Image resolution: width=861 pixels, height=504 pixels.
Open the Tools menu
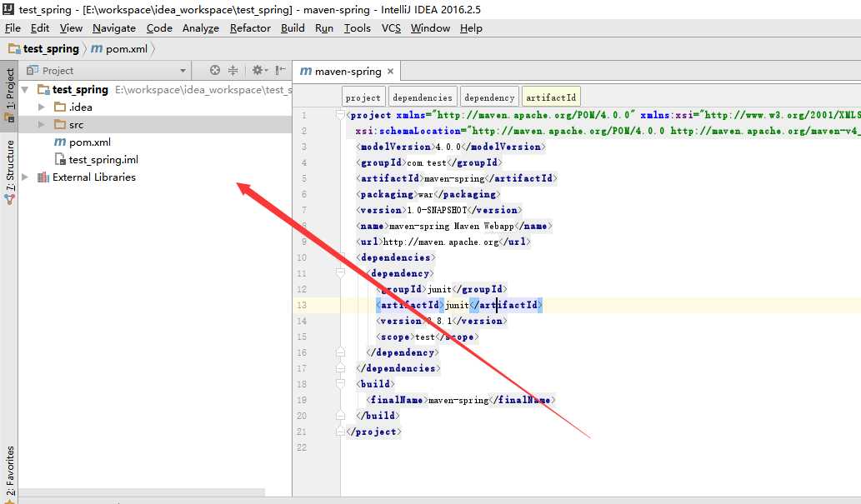click(x=357, y=28)
